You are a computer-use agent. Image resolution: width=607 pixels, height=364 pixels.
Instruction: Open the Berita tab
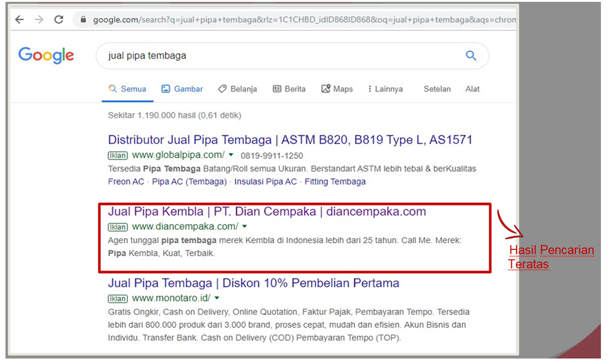pos(289,89)
